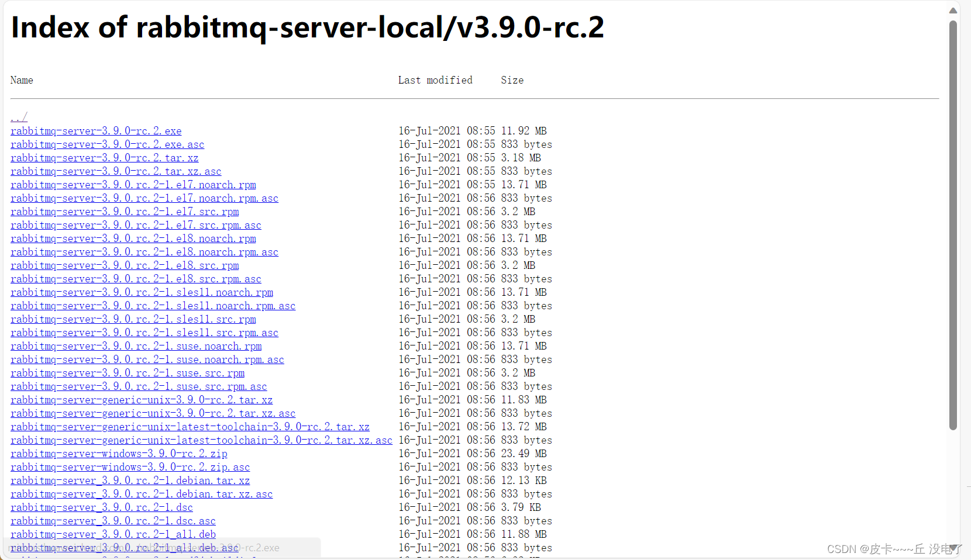
Task: Download rabbitmq-server-3.9.0-rc.2.tar.xz archive
Action: tap(104, 158)
